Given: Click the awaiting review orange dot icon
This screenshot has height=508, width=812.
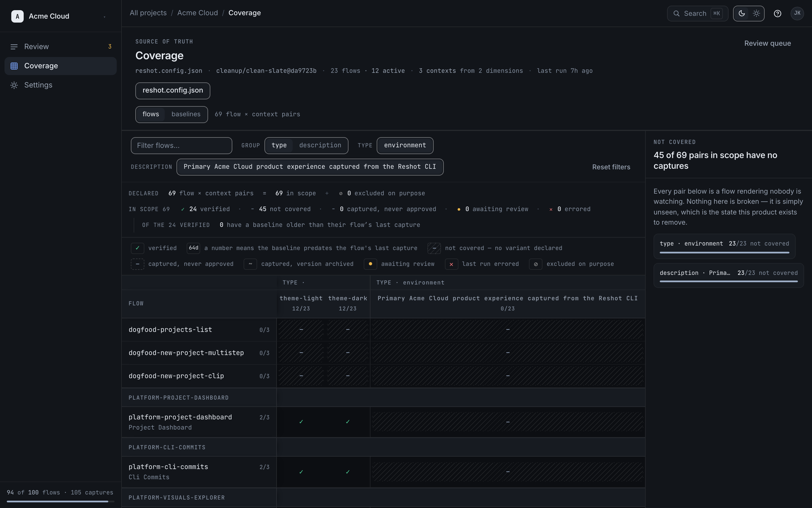Looking at the screenshot, I should [x=370, y=264].
